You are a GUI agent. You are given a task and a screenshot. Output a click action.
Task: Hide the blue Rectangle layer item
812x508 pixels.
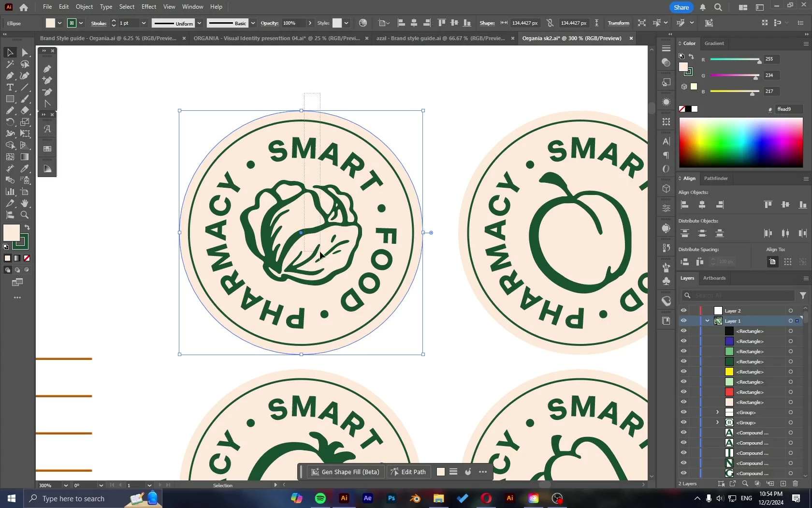(x=683, y=341)
